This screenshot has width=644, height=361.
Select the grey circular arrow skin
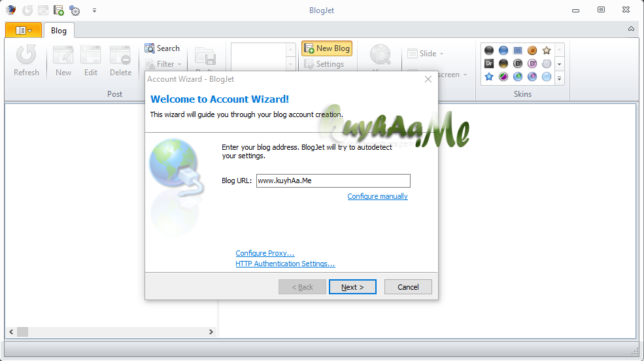click(x=518, y=63)
